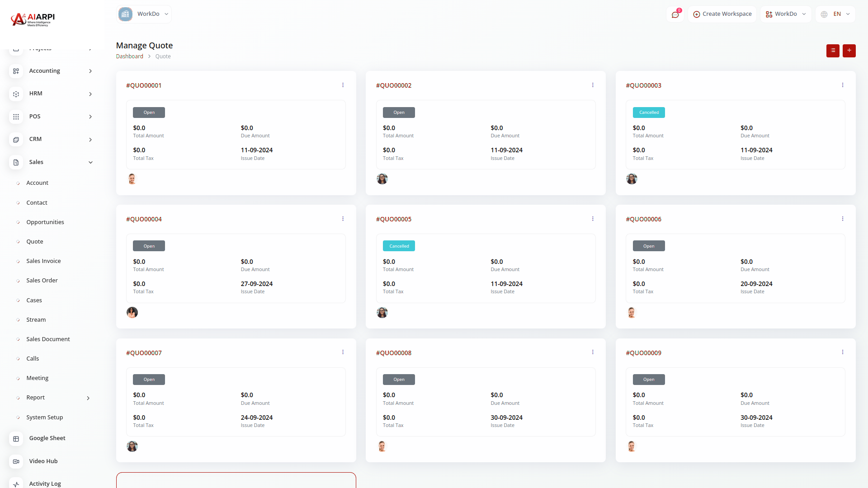
Task: Open Opportunities in Sales menu
Action: coord(45,222)
